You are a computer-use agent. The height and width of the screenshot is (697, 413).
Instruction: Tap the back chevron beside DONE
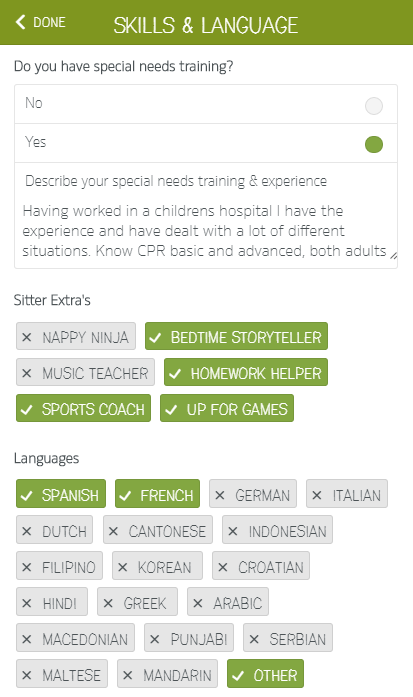click(x=20, y=22)
